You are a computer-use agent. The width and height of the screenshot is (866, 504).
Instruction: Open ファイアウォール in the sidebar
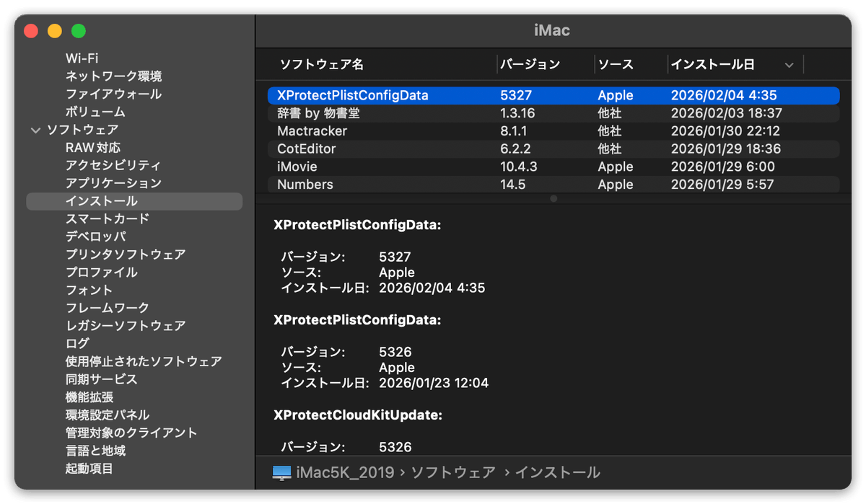point(113,94)
